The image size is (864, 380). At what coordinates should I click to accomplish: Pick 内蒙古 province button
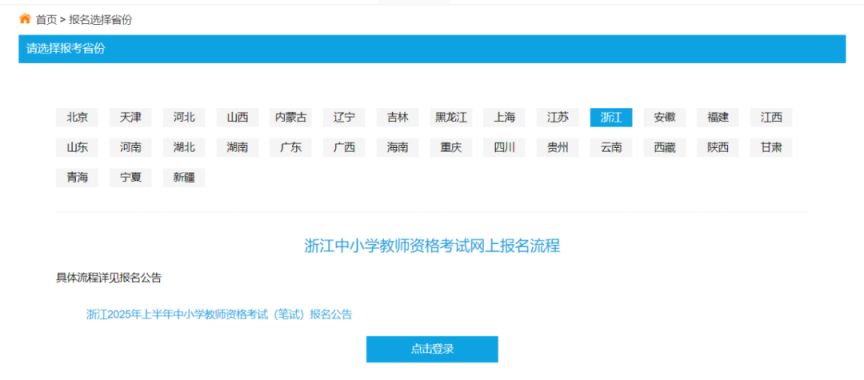[x=291, y=117]
